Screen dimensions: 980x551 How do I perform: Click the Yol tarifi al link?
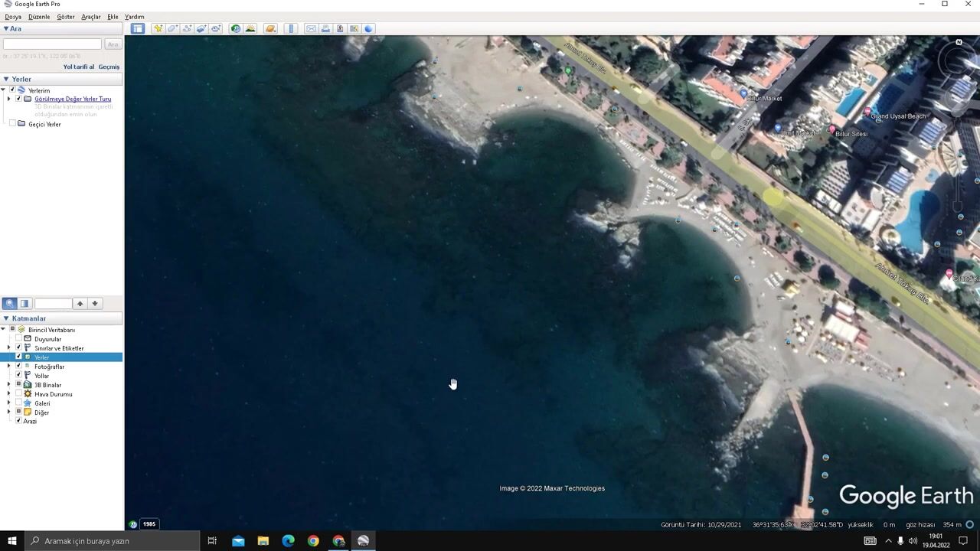[78, 67]
